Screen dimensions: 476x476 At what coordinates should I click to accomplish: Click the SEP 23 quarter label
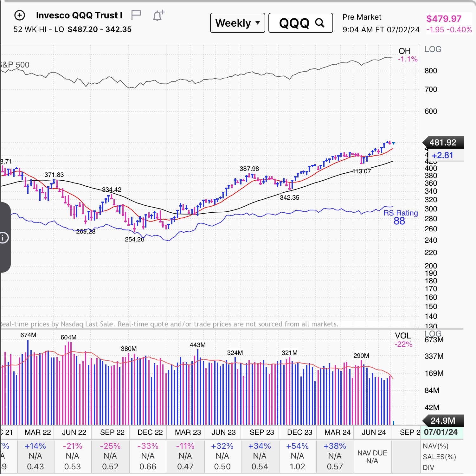(262, 432)
